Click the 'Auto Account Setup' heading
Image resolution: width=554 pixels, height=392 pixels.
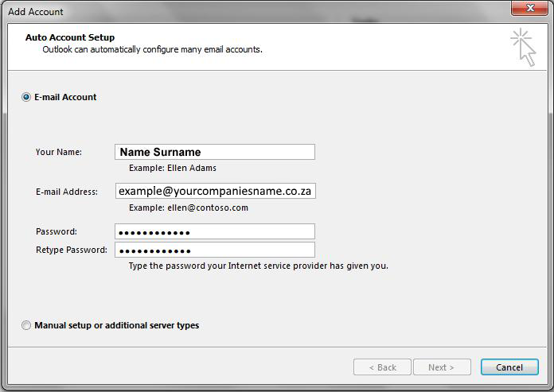pos(70,37)
